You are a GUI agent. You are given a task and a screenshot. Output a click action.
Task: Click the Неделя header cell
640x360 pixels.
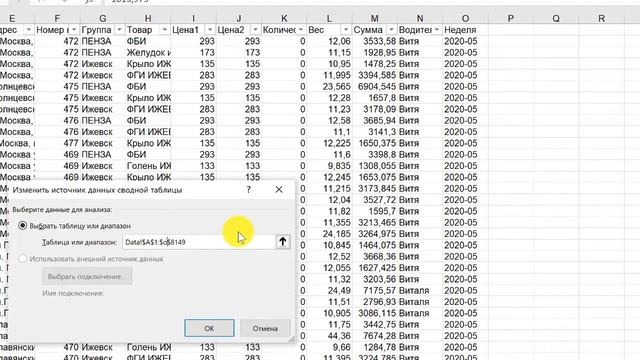pos(465,30)
